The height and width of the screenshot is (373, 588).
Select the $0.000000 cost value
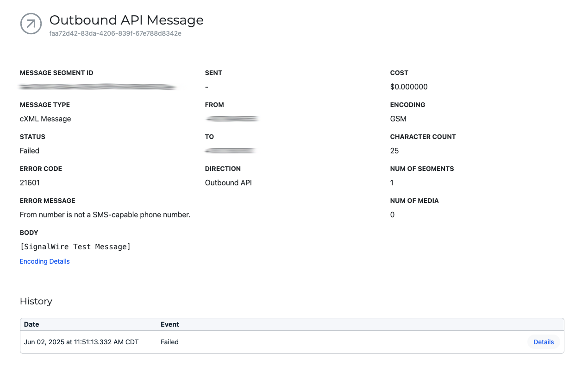(x=409, y=87)
